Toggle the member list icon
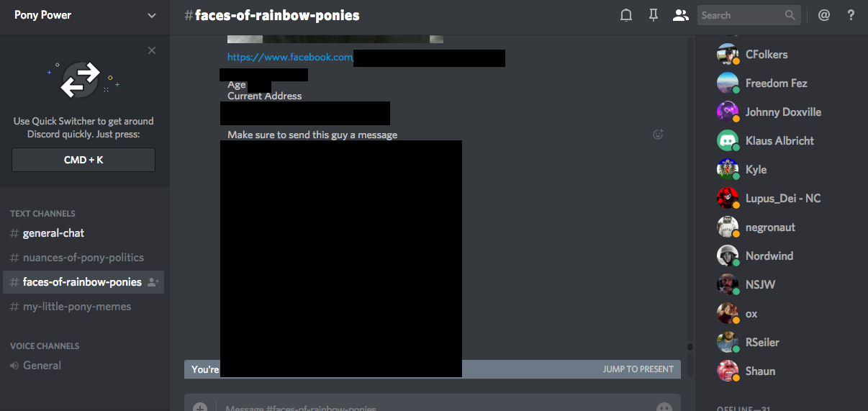868x411 pixels. click(680, 15)
